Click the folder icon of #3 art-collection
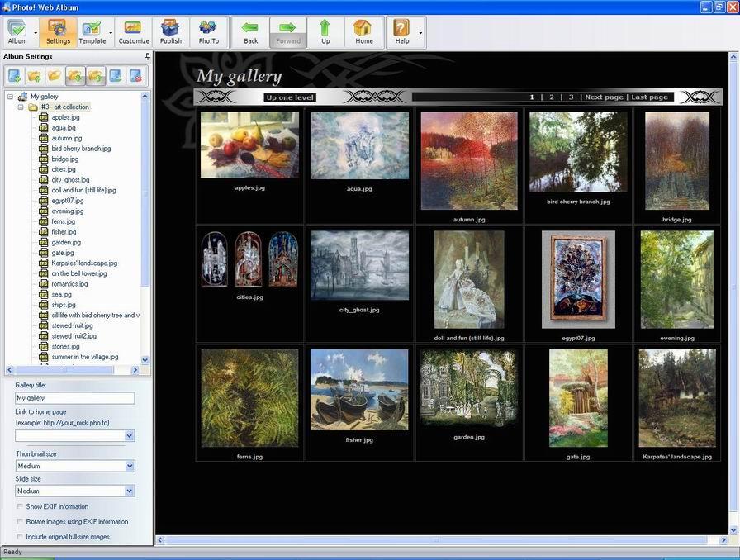Screen dimensions: 740x560 33,107
